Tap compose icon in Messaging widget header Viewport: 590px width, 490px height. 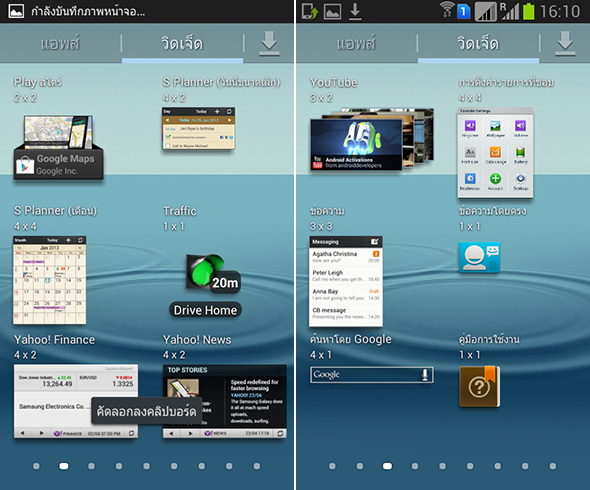(x=374, y=242)
